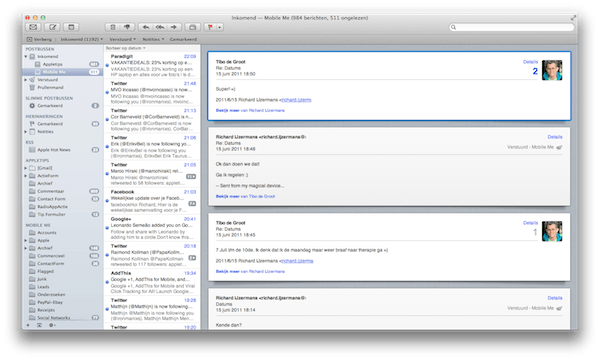Screen dimensions: 600x360
Task: Forward the selected message
Action: click(x=174, y=27)
